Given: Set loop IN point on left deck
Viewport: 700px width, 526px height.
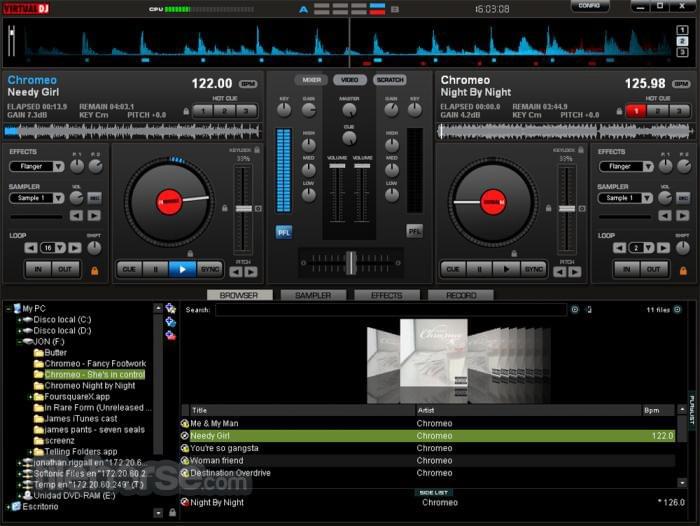Looking at the screenshot, I should tap(38, 269).
